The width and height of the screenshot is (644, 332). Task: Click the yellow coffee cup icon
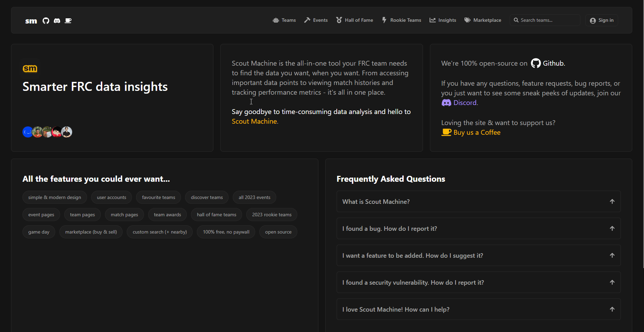446,132
